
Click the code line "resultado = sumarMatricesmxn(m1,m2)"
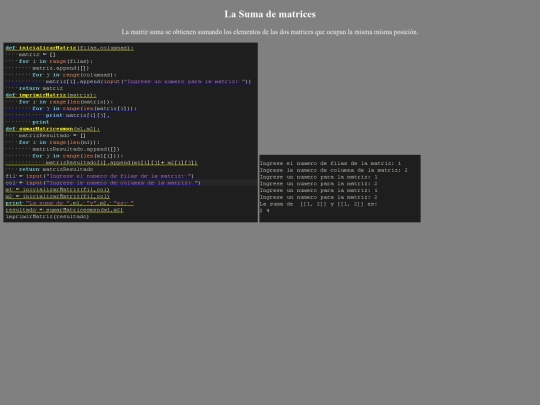(64, 210)
